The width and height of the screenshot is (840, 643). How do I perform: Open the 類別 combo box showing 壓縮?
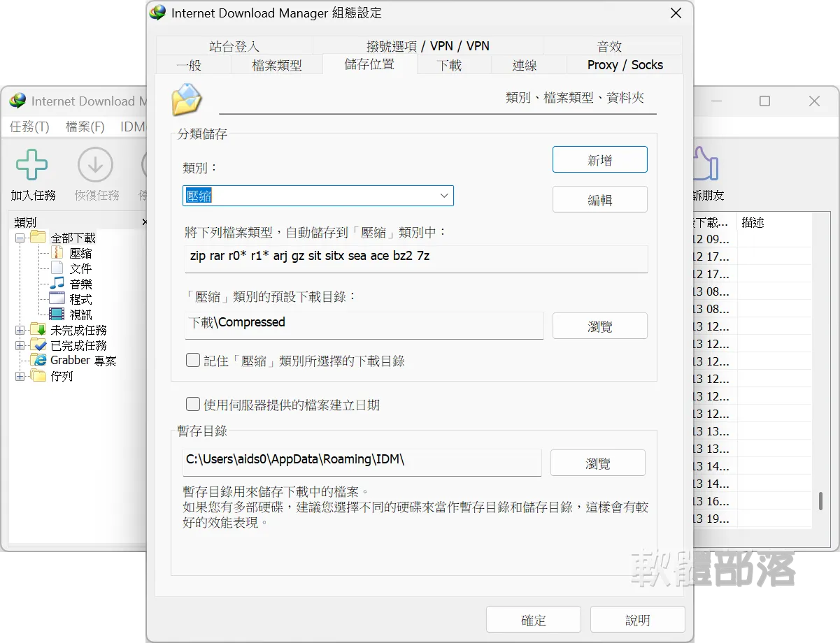pyautogui.click(x=318, y=196)
